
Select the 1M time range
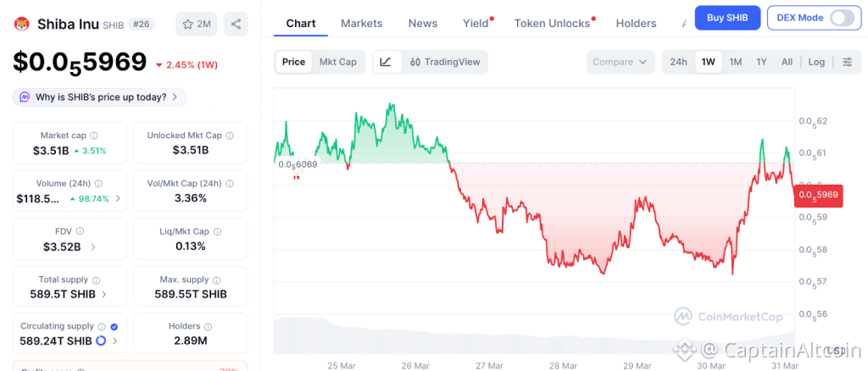(735, 62)
